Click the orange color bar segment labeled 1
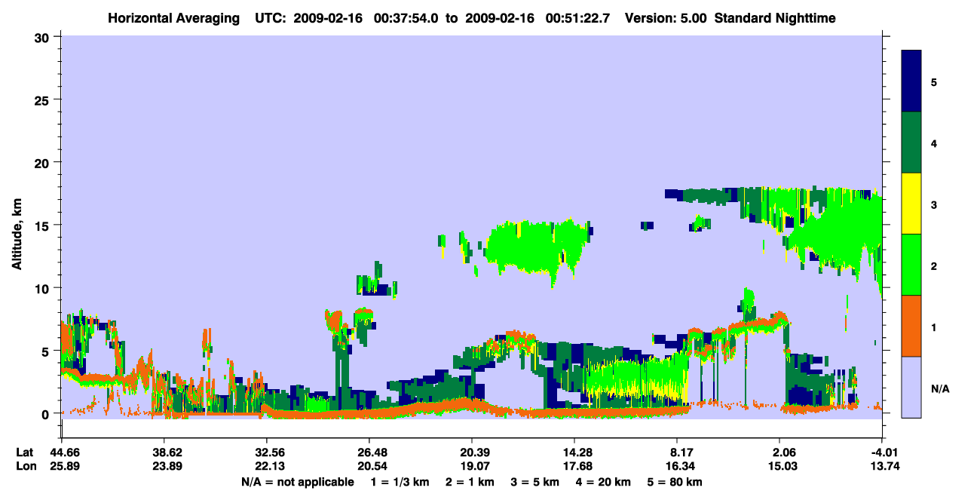The width and height of the screenshot is (980, 503). (x=911, y=326)
